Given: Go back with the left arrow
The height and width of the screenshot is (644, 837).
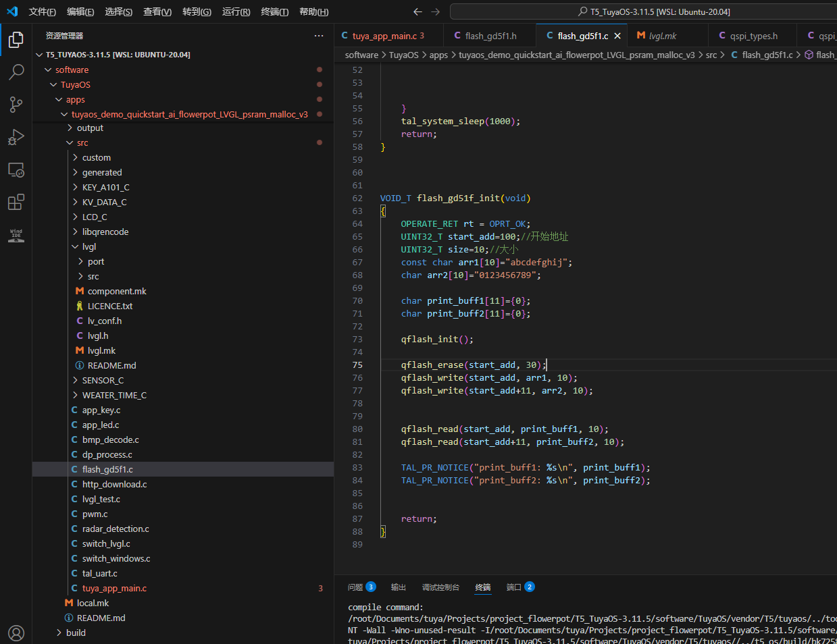Looking at the screenshot, I should 417,11.
